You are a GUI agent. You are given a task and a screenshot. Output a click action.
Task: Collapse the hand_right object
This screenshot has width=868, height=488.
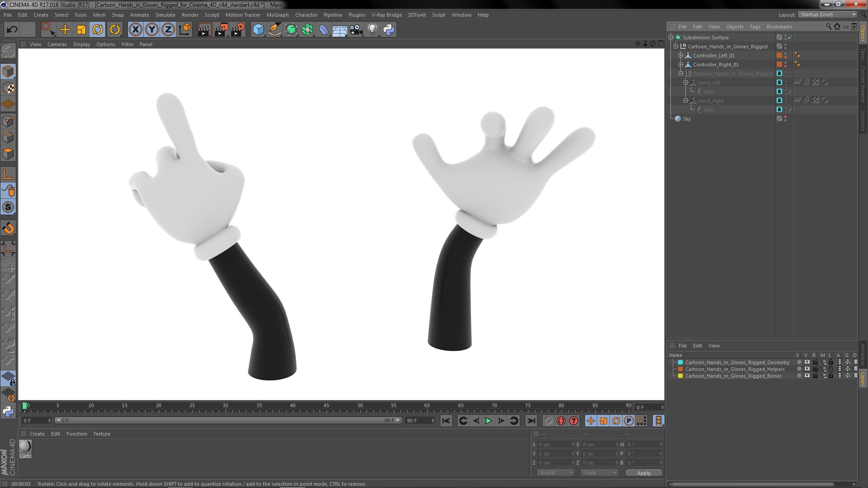[686, 101]
